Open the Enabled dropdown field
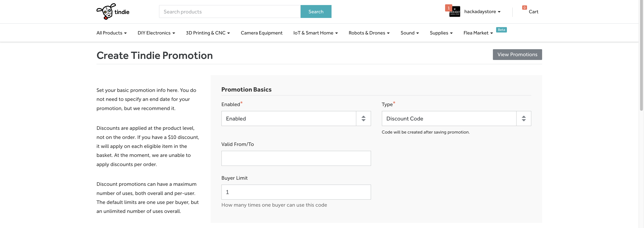644x228 pixels. 289,119
